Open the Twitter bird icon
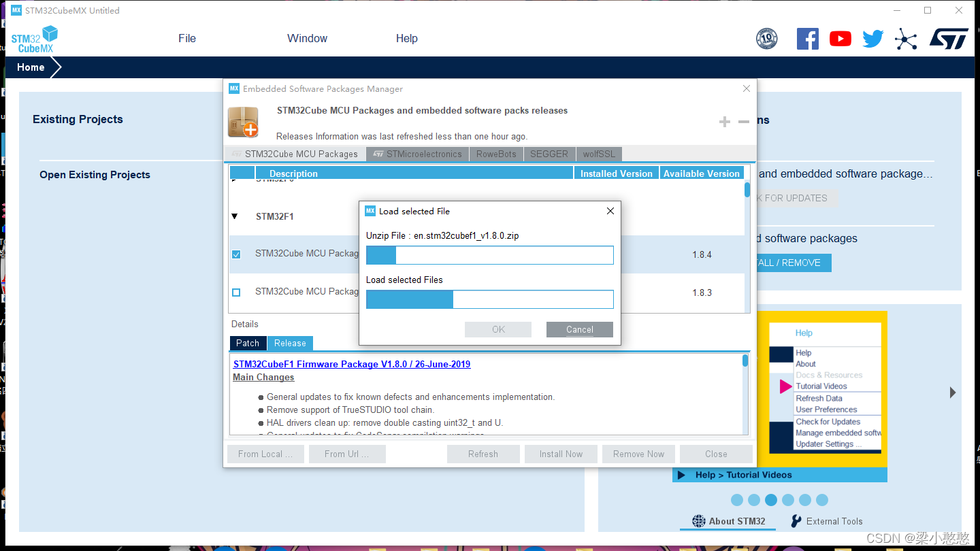 tap(872, 39)
